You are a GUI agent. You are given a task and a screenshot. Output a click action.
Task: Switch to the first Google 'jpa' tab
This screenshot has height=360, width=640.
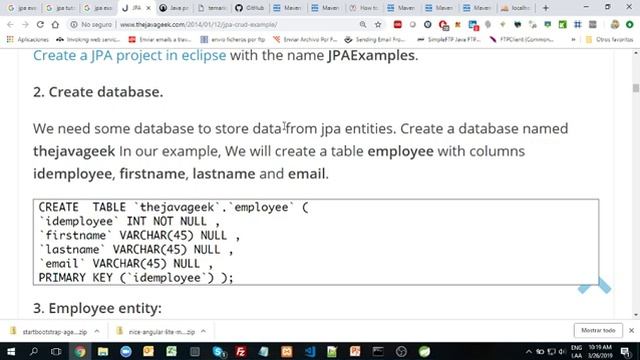pos(21,8)
